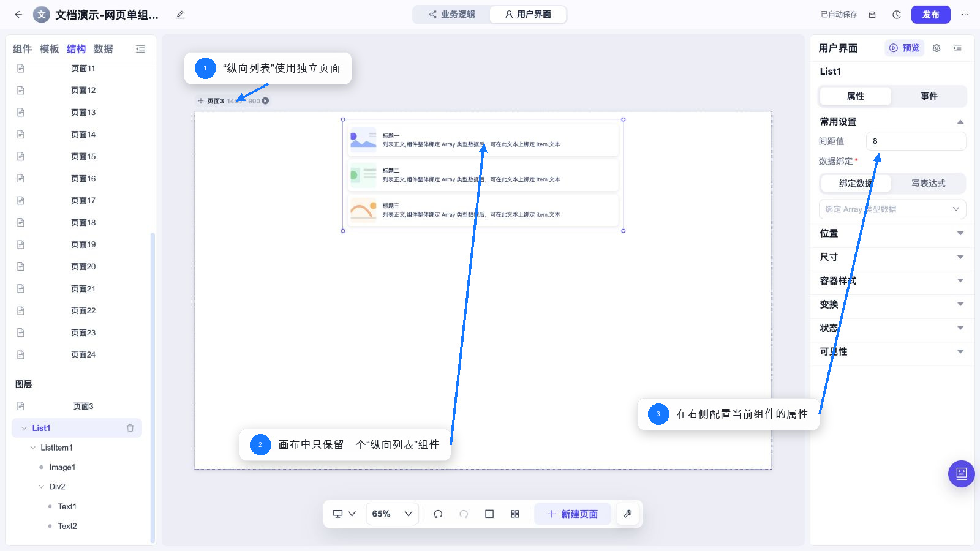Collapse the 常用设置 section

point(960,122)
